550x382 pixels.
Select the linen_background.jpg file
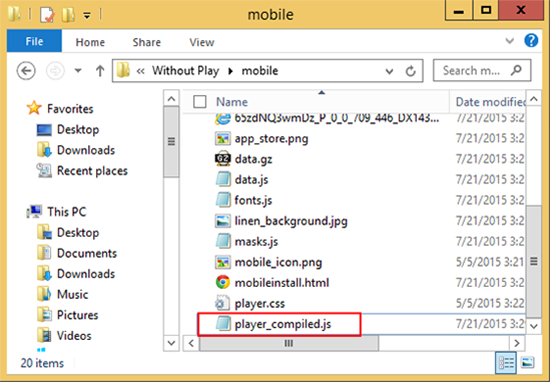[x=291, y=221]
